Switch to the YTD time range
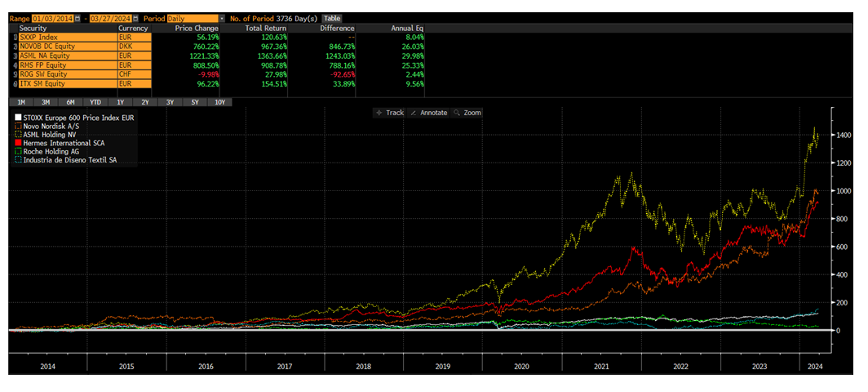Viewport: 868px width, 392px height. [x=95, y=102]
